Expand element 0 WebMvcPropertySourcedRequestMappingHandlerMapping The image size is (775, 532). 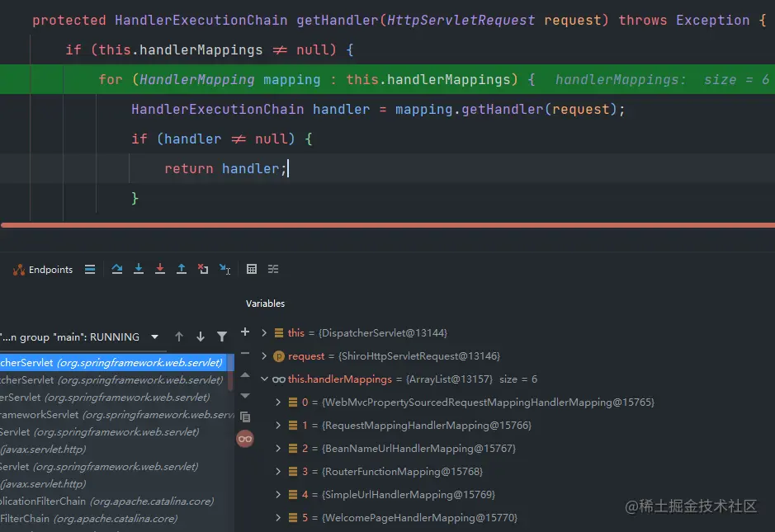coord(278,402)
